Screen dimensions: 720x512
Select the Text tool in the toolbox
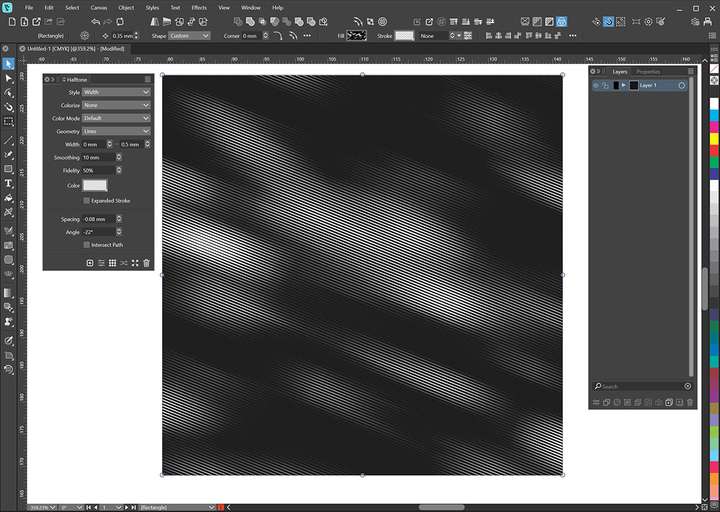(8, 183)
